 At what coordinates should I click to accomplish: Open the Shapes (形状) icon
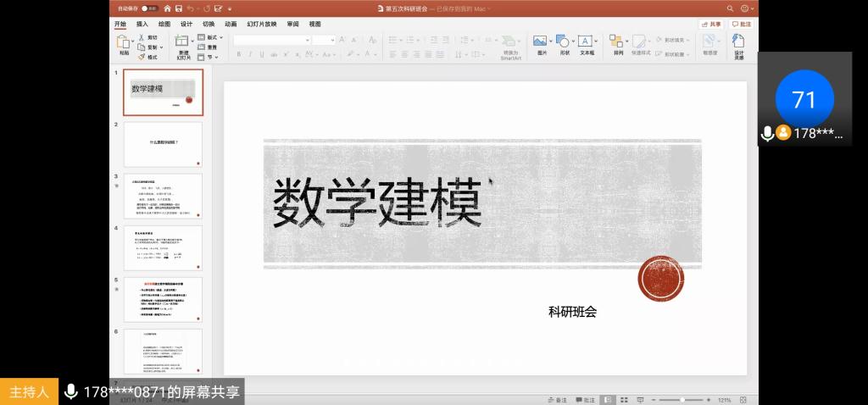click(x=564, y=43)
